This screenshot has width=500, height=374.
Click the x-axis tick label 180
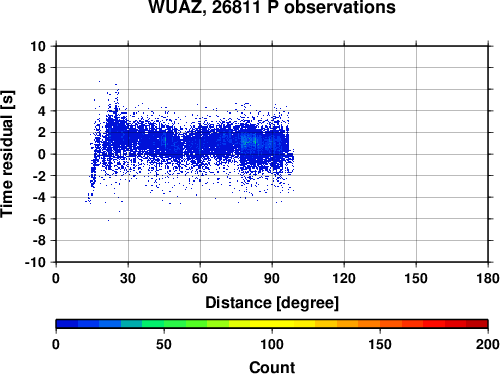[488, 278]
